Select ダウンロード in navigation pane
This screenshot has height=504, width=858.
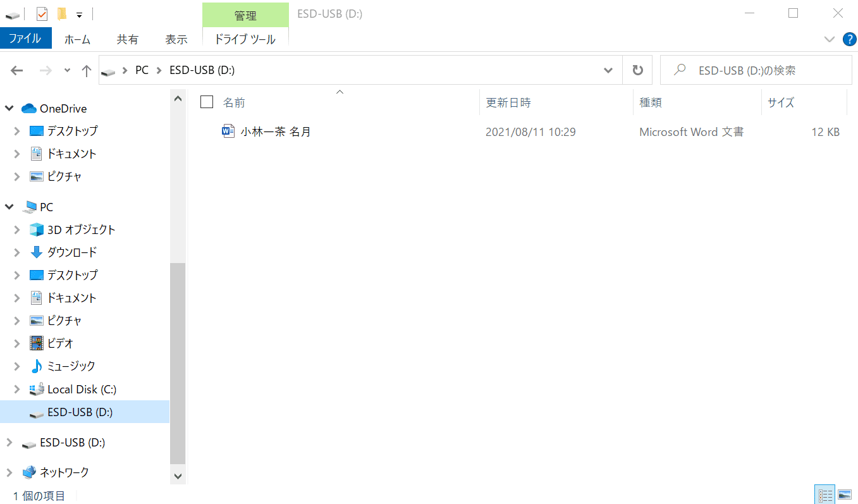pos(71,252)
